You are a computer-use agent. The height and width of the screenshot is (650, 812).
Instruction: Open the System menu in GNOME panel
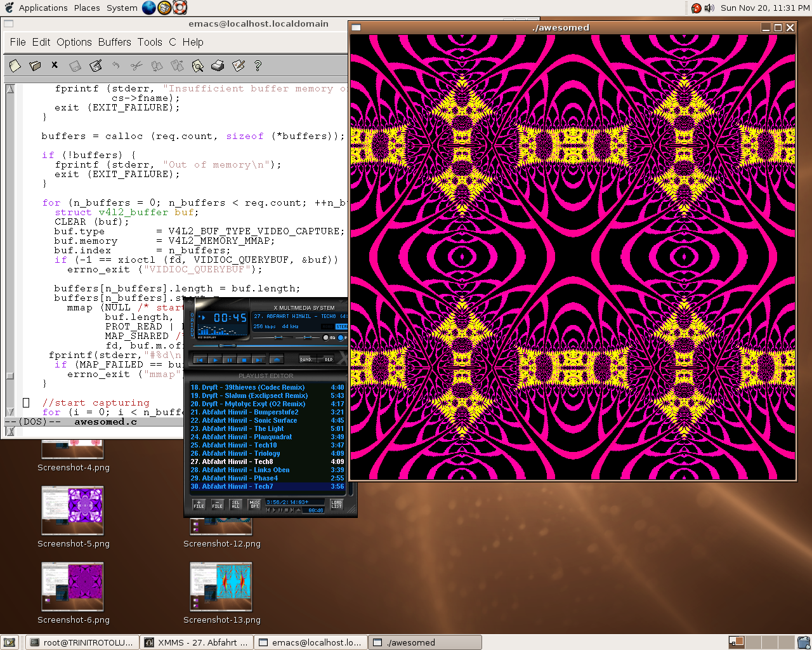click(x=122, y=8)
